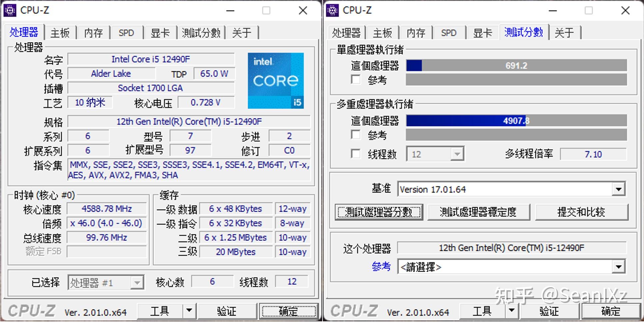Screen dimensions: 644x322
Task: Click the Intel Core i5 logo image
Action: [x=276, y=80]
